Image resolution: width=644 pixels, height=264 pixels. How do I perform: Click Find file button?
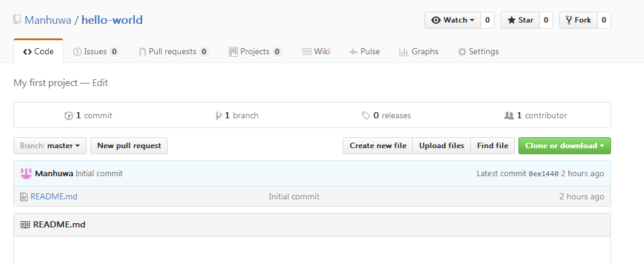click(x=492, y=146)
